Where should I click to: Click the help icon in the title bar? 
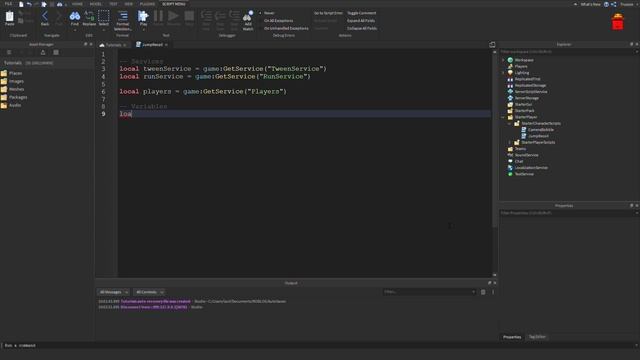(606, 4)
